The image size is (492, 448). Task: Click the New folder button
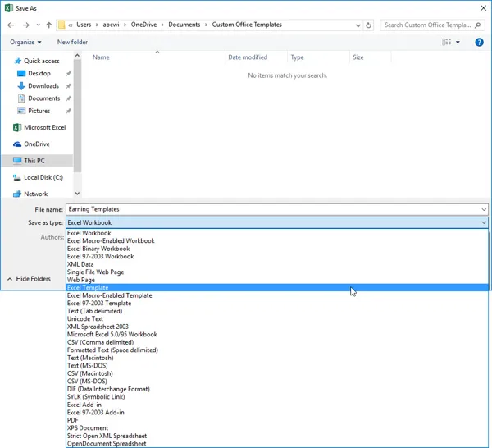coord(72,42)
